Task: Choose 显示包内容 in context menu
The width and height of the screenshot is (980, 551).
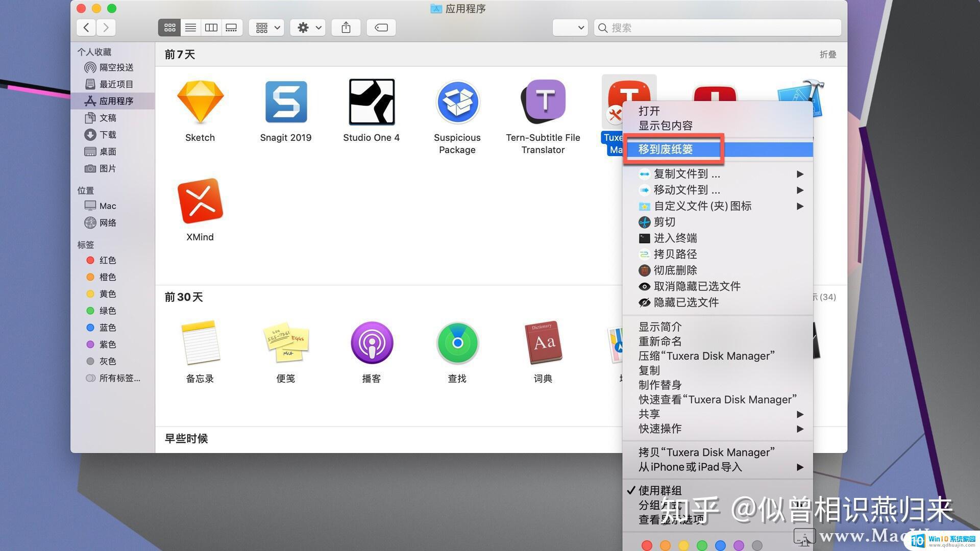Action: click(718, 126)
